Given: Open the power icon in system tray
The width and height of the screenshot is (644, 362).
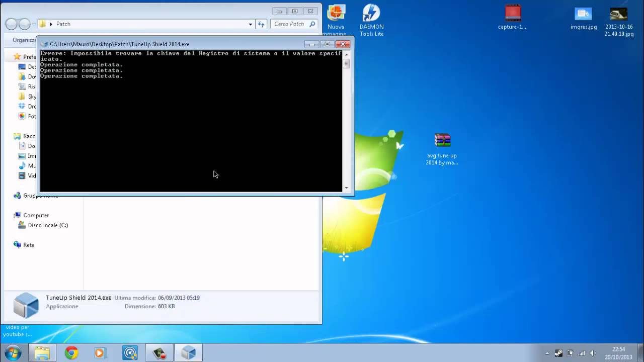Looking at the screenshot, I should (570, 353).
